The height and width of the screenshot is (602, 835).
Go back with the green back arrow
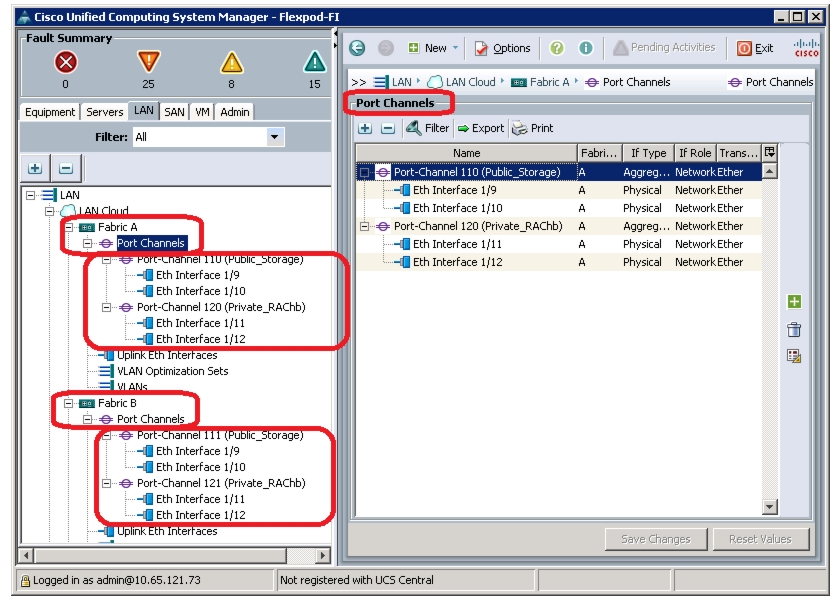pyautogui.click(x=357, y=48)
